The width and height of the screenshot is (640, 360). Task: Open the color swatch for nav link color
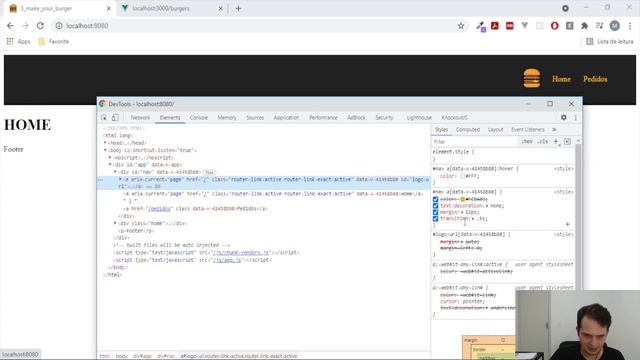(462, 200)
